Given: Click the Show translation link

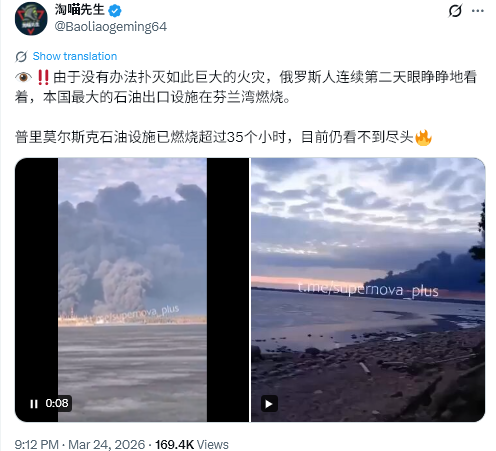Looking at the screenshot, I should click(75, 56).
